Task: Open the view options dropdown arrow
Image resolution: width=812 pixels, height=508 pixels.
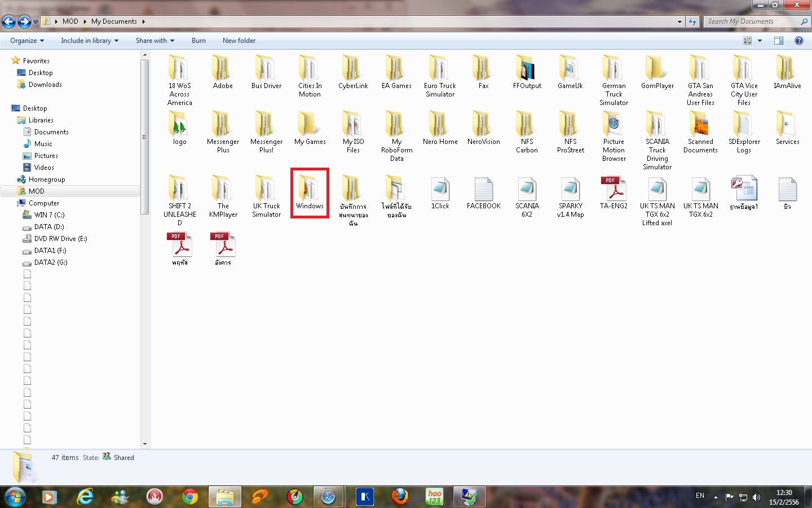Action: tap(760, 41)
